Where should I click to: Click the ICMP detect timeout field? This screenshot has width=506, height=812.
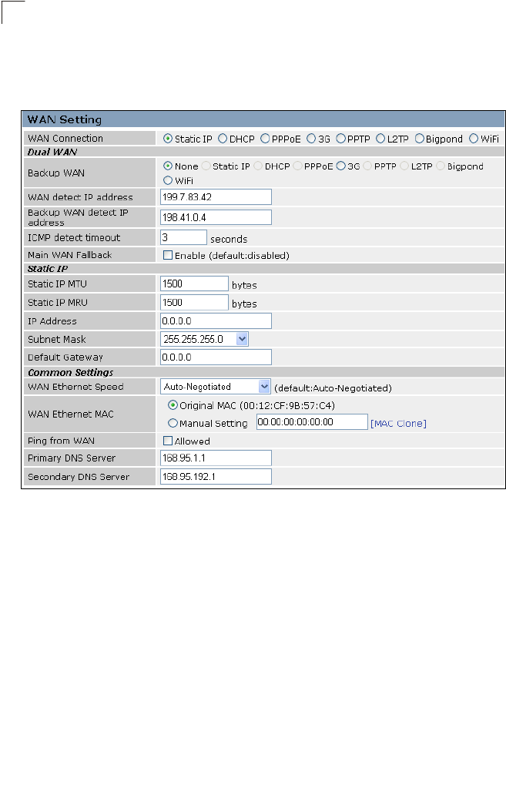coord(184,238)
